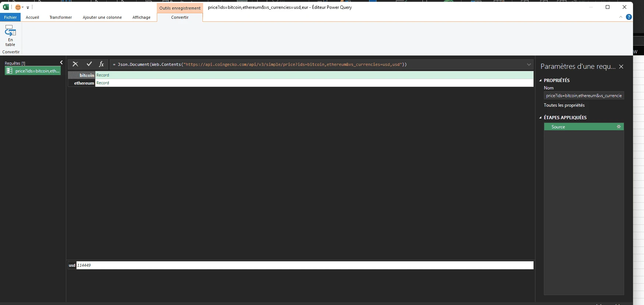Open the help question mark icon
The image size is (644, 305).
point(629,17)
